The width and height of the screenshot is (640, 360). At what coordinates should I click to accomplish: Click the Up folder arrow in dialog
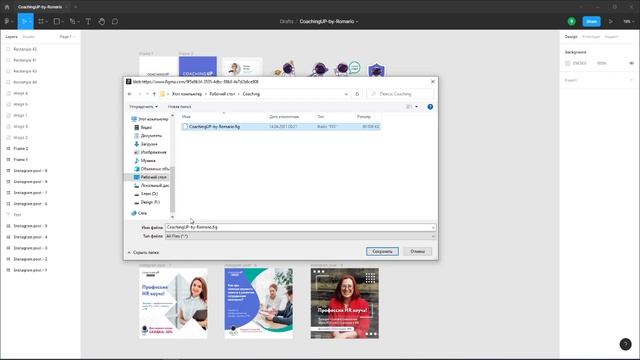(154, 94)
